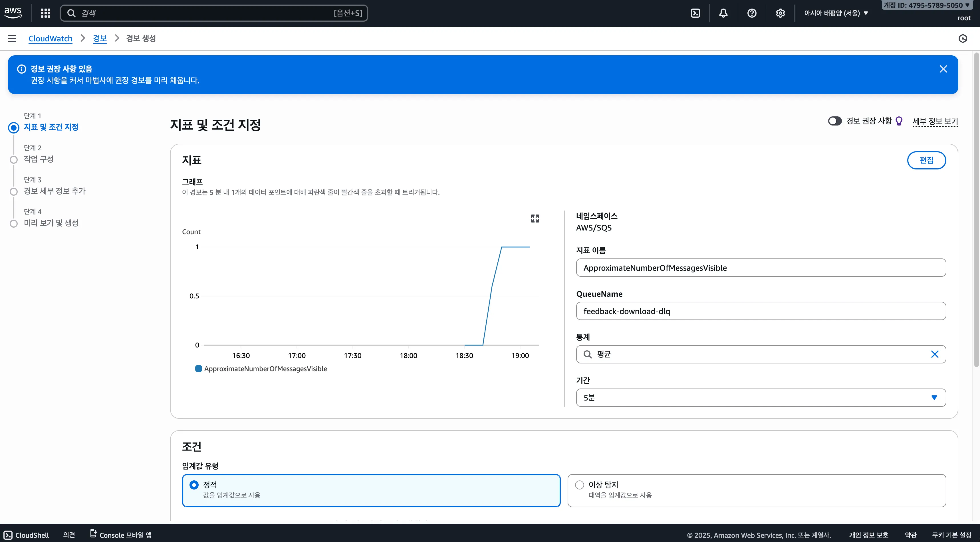Select the 이상 탐지 threshold type
The image size is (980, 542).
click(x=579, y=485)
